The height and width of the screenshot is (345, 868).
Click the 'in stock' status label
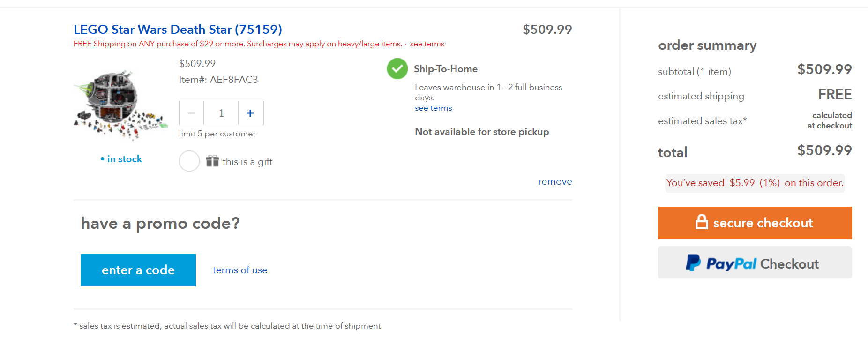click(121, 159)
